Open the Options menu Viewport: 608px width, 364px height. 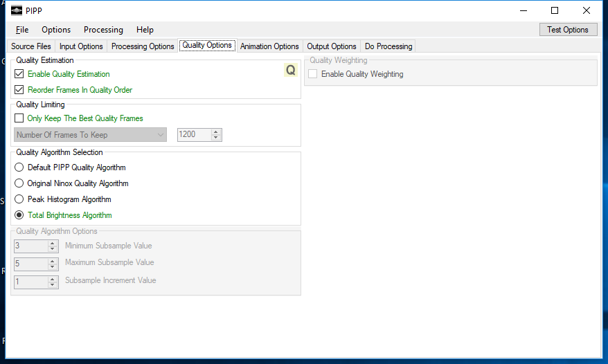point(56,30)
